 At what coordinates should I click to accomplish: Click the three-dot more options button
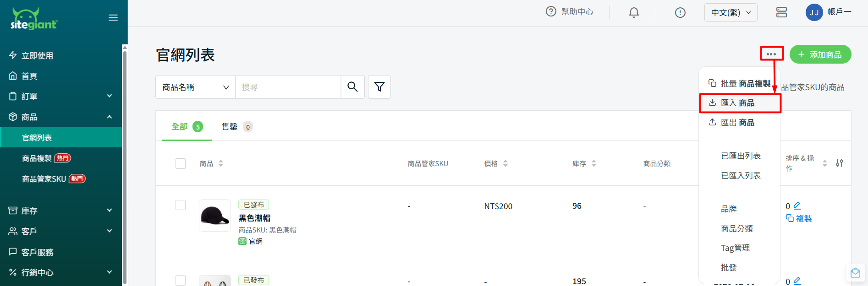[771, 54]
